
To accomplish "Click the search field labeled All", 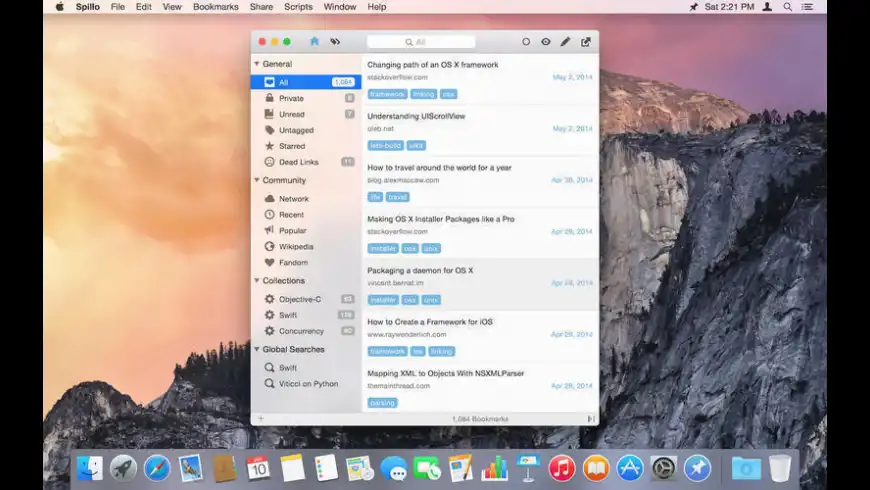I will (420, 42).
